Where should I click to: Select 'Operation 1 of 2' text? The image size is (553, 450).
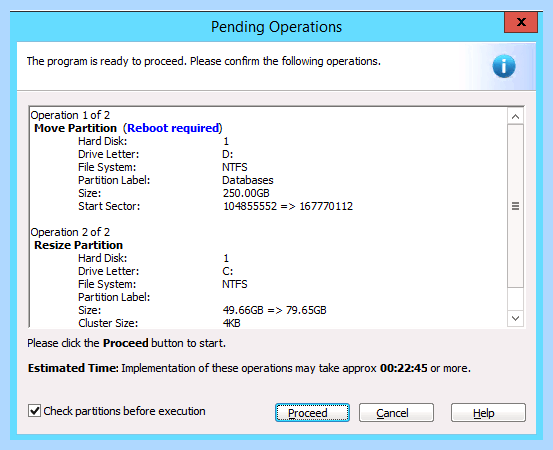coord(70,115)
